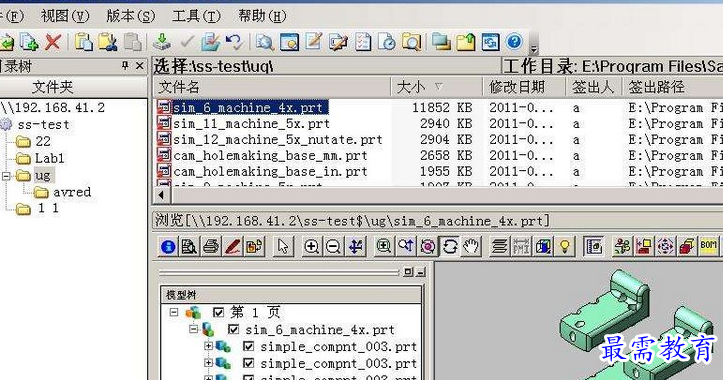Open the 版本(S) menu
Image resolution: width=723 pixels, height=380 pixels.
[x=130, y=16]
